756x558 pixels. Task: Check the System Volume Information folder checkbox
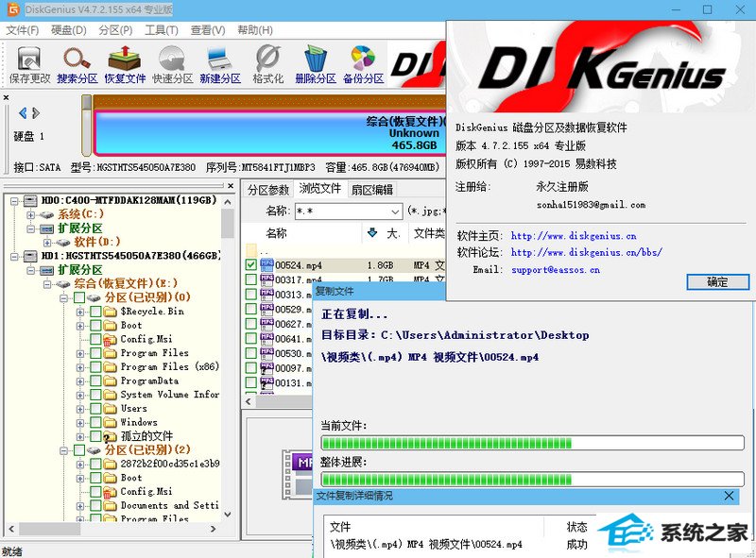click(95, 395)
